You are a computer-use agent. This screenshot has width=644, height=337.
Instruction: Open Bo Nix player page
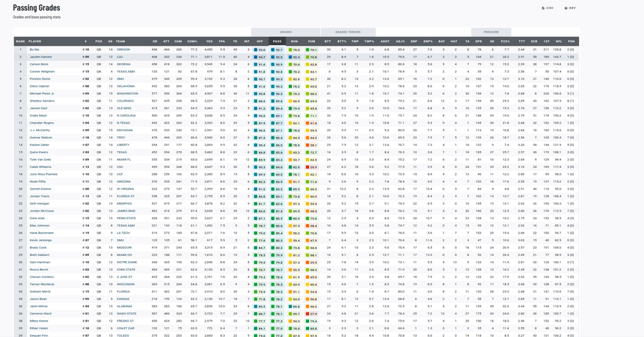click(x=35, y=49)
